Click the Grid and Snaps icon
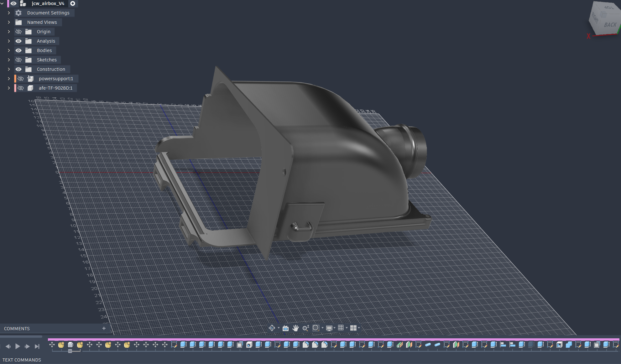621x364 pixels. (x=341, y=328)
